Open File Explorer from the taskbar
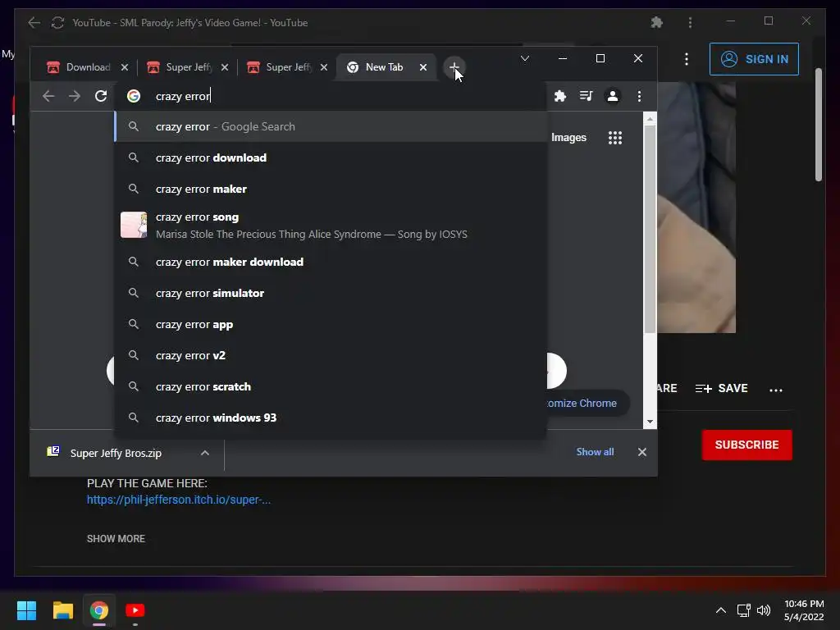The image size is (840, 630). (62, 610)
